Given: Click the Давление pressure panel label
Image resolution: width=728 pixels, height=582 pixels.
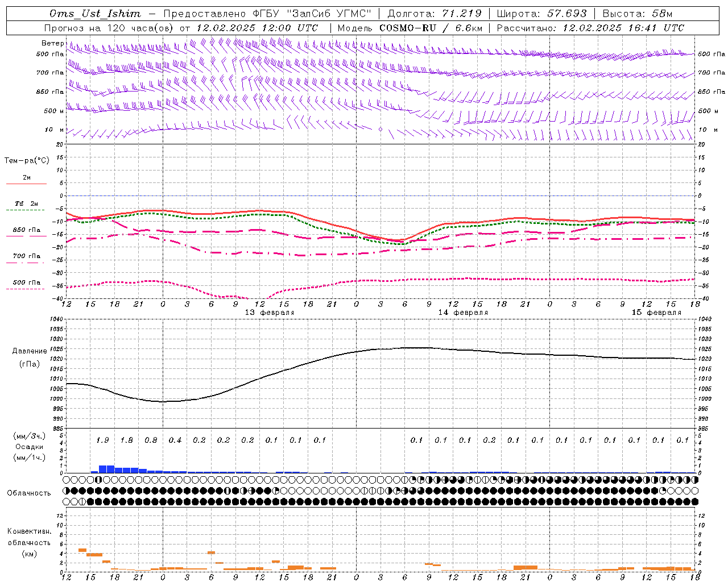Looking at the screenshot, I should pos(30,351).
